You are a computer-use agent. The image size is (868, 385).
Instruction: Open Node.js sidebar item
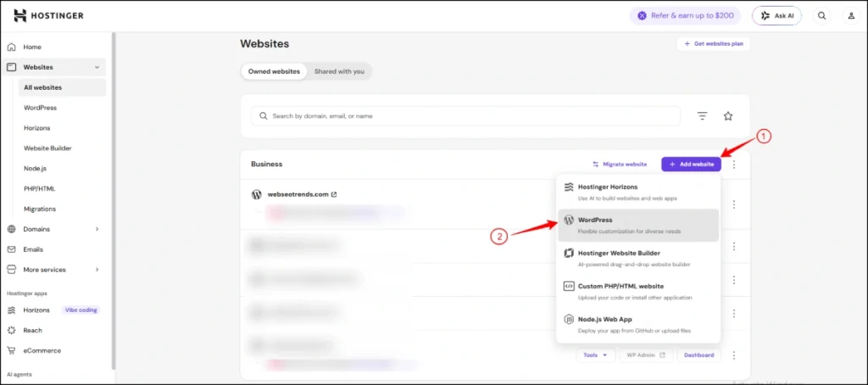(35, 169)
